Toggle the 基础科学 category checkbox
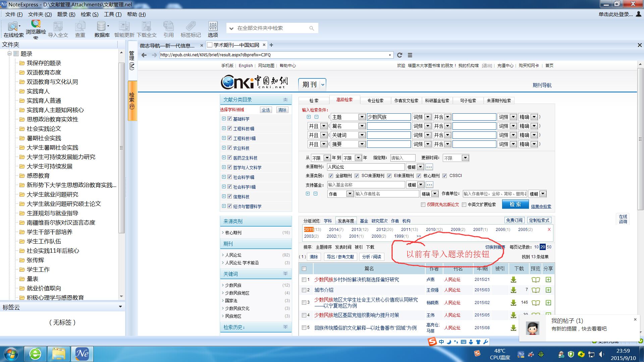Image resolution: width=644 pixels, height=362 pixels. tap(230, 119)
